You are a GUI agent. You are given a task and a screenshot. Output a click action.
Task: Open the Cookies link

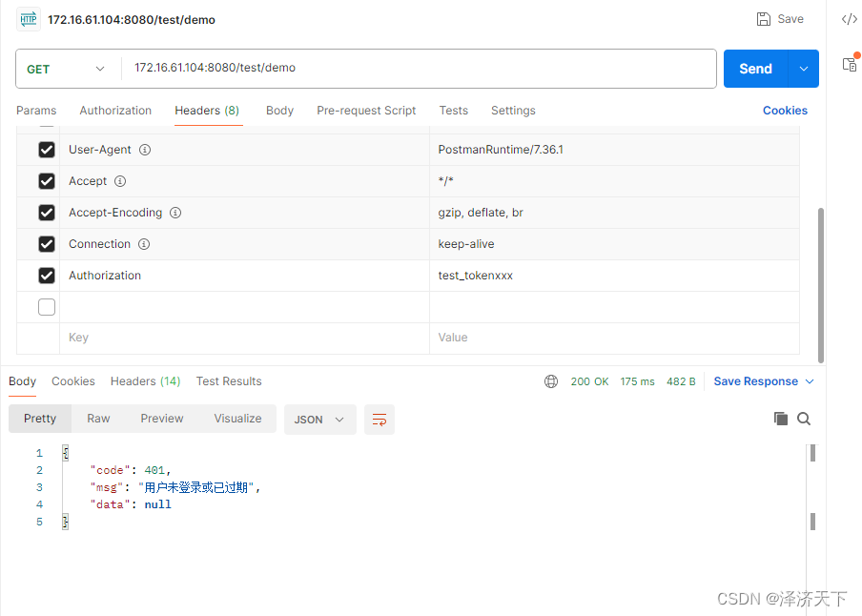click(784, 111)
